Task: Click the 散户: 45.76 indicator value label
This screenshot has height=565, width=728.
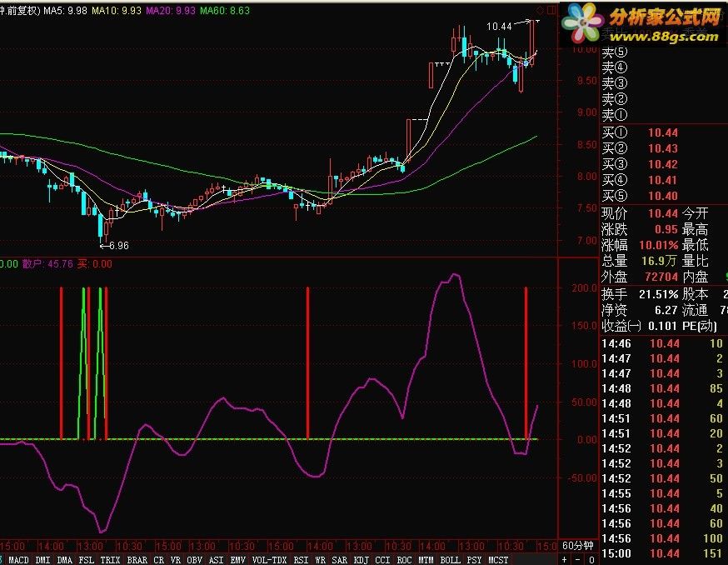Action: (47, 264)
